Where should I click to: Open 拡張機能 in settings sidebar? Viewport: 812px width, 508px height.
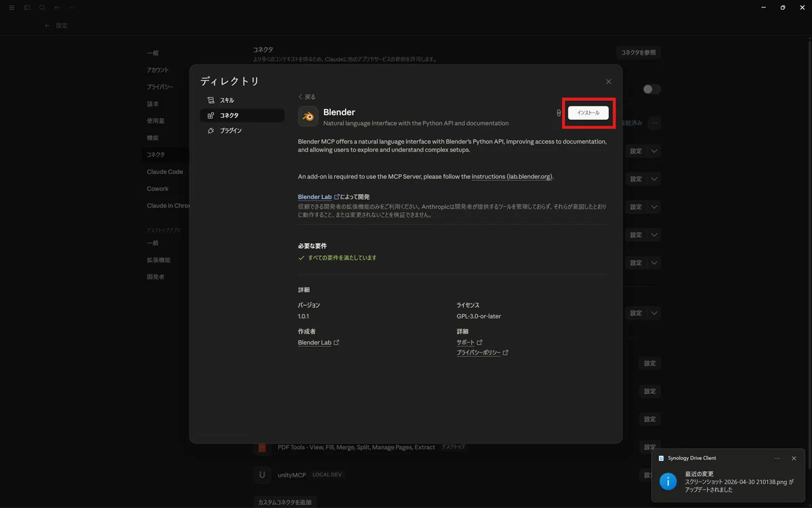tap(158, 260)
